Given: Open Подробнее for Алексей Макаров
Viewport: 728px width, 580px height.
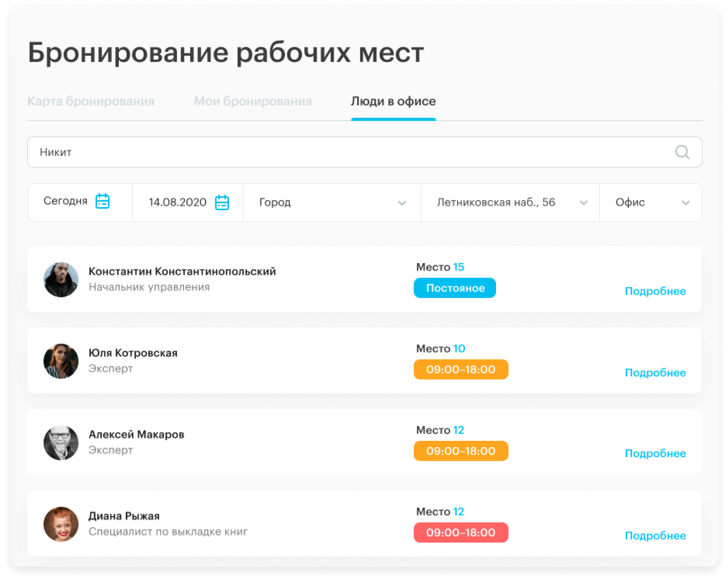Looking at the screenshot, I should tap(655, 453).
